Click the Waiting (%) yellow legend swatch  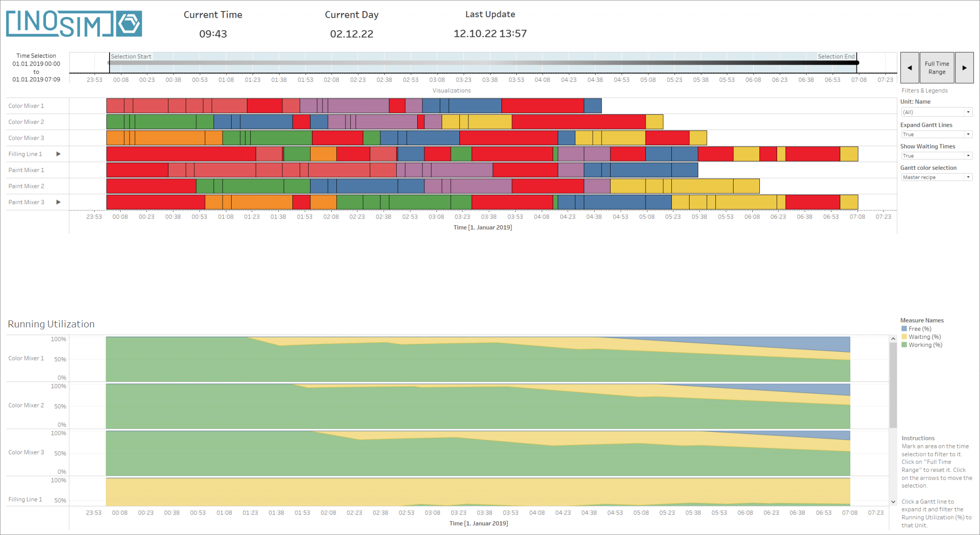904,337
